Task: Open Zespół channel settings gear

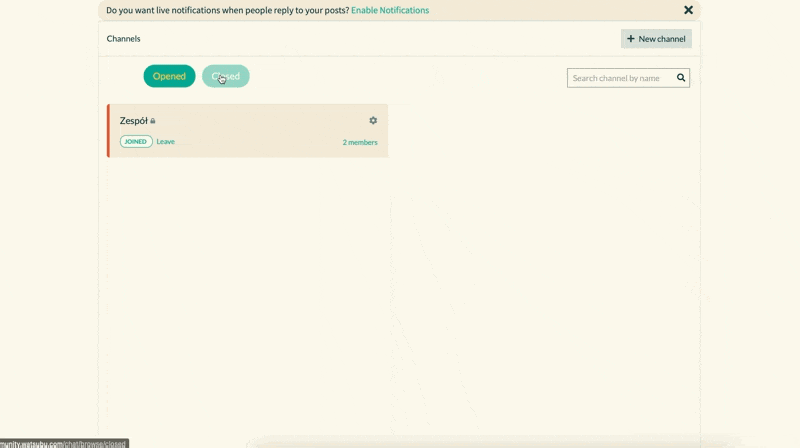Action: tap(373, 121)
